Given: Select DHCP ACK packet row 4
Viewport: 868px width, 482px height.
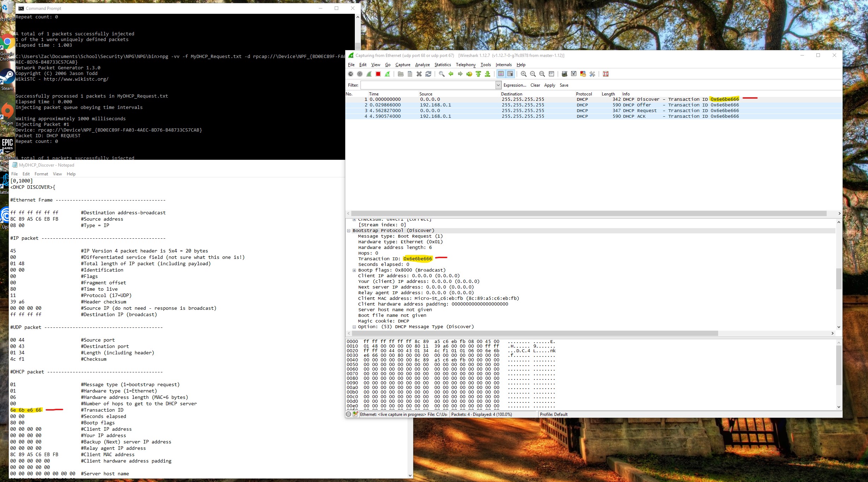Looking at the screenshot, I should [594, 116].
